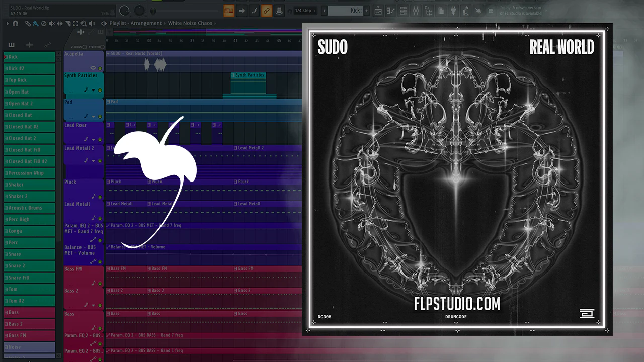The width and height of the screenshot is (644, 362).
Task: Click the step edit arrow icon
Action: pyautogui.click(x=242, y=11)
